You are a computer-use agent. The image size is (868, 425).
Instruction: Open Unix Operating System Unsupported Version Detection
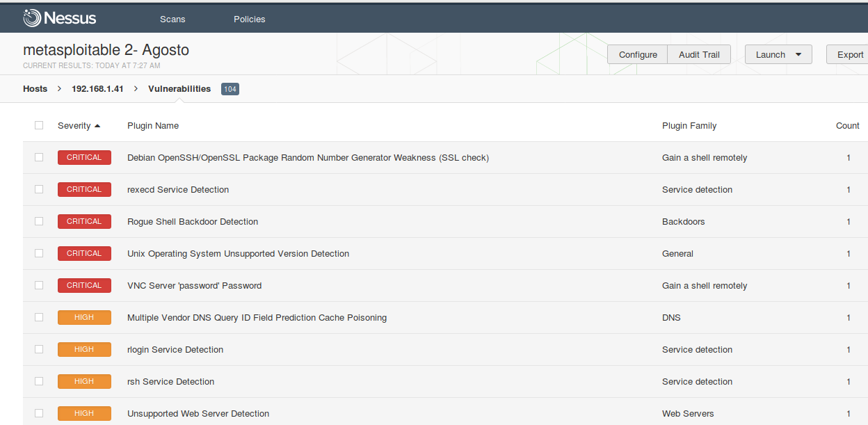click(239, 254)
